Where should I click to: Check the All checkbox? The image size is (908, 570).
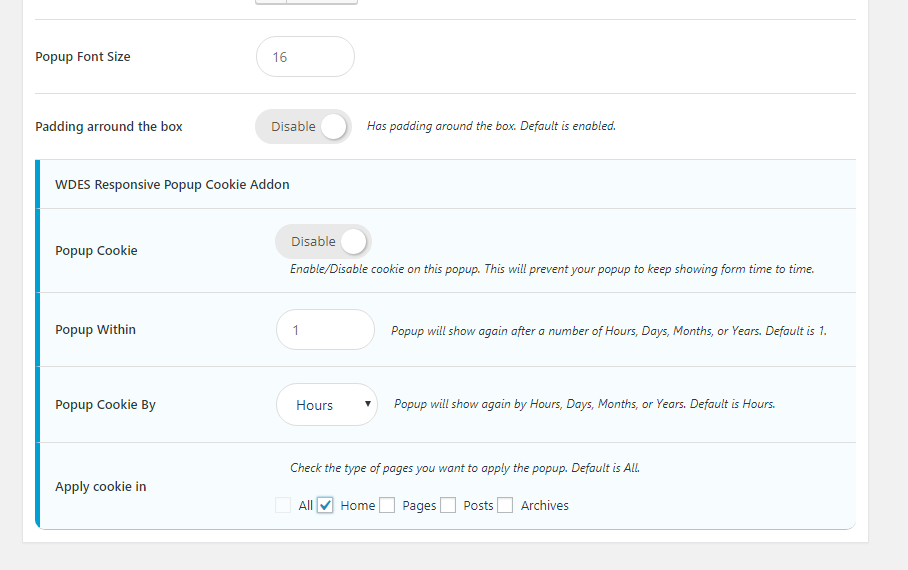(x=283, y=506)
